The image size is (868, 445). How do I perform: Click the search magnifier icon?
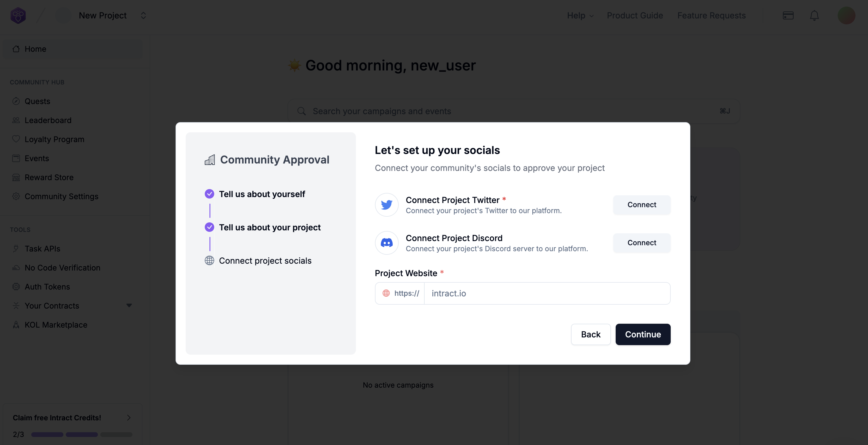tap(301, 111)
